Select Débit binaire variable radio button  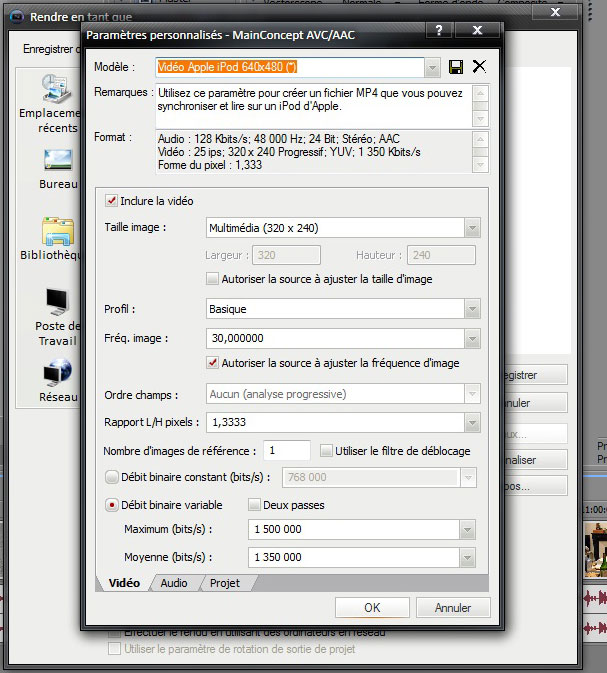pos(112,505)
